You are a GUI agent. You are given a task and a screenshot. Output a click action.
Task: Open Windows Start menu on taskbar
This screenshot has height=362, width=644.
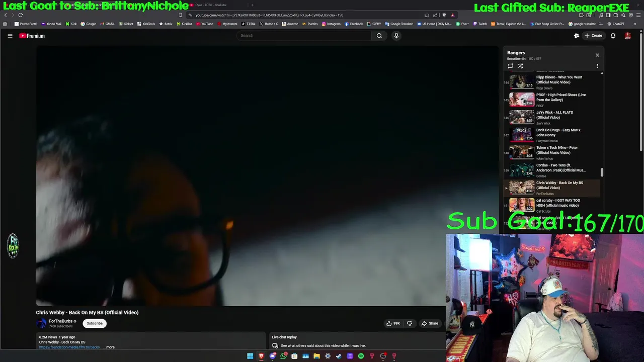click(x=250, y=356)
